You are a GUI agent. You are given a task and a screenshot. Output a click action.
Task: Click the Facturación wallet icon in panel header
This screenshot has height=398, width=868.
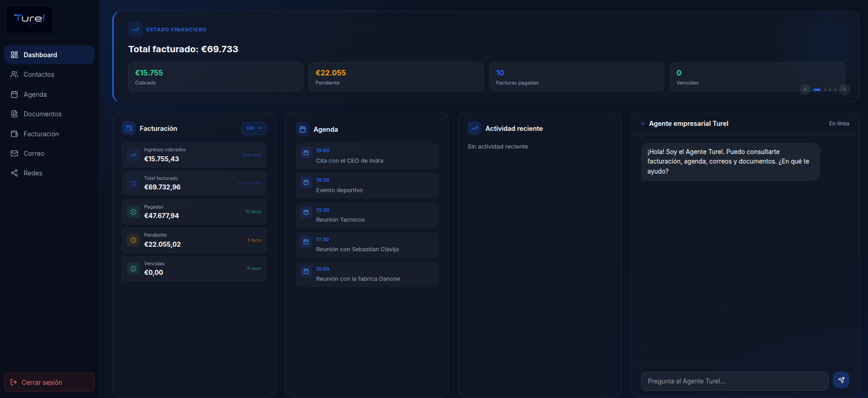(129, 129)
